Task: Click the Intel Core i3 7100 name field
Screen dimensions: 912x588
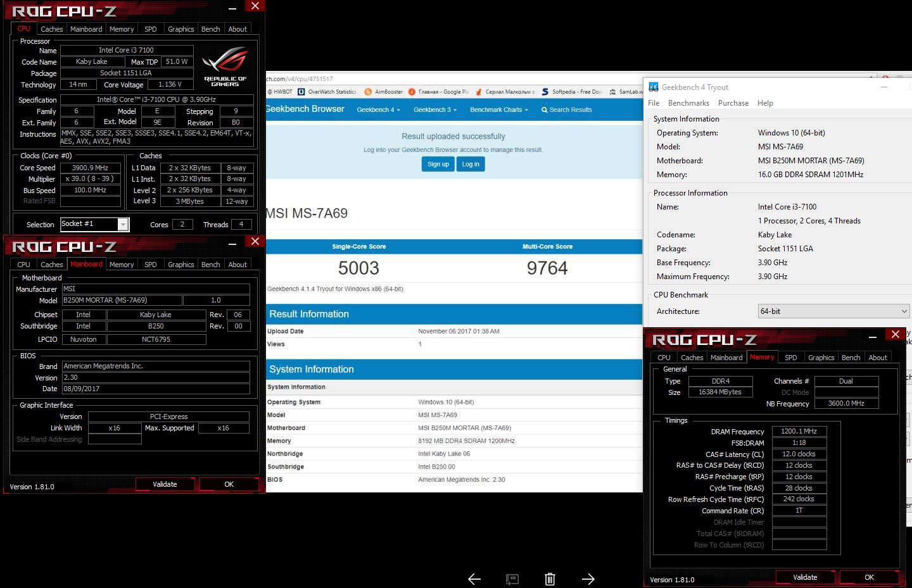Action: coord(126,50)
